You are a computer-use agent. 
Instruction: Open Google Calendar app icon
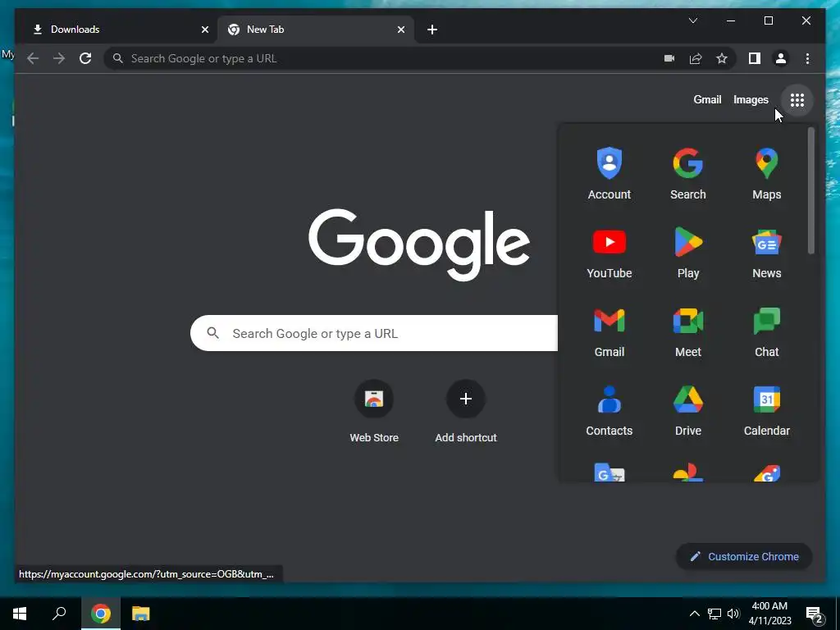[x=767, y=410]
